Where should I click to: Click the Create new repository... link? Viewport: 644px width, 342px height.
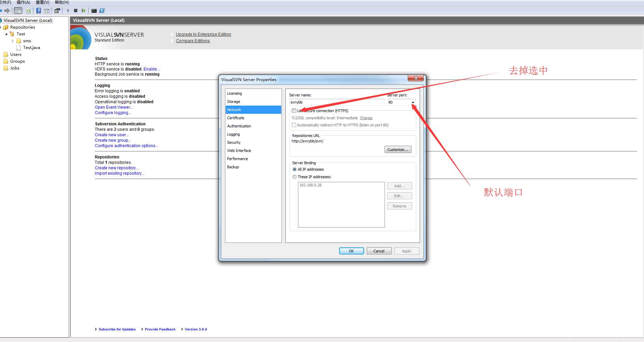(117, 168)
